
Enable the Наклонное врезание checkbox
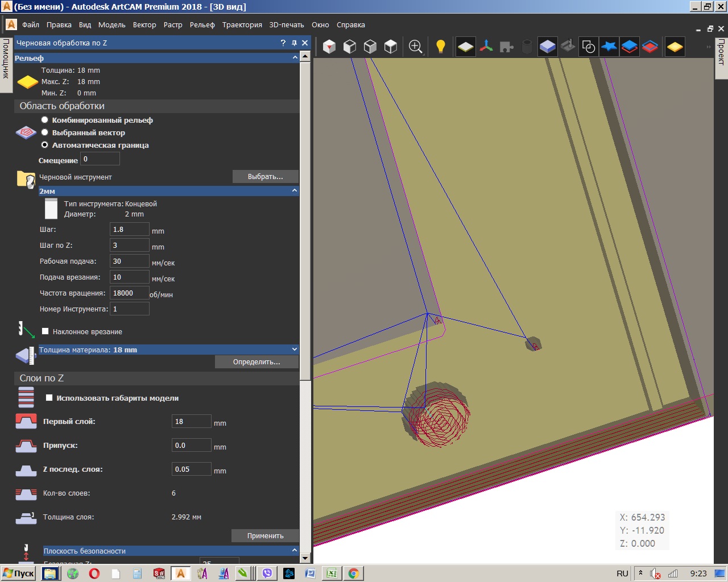click(x=45, y=331)
